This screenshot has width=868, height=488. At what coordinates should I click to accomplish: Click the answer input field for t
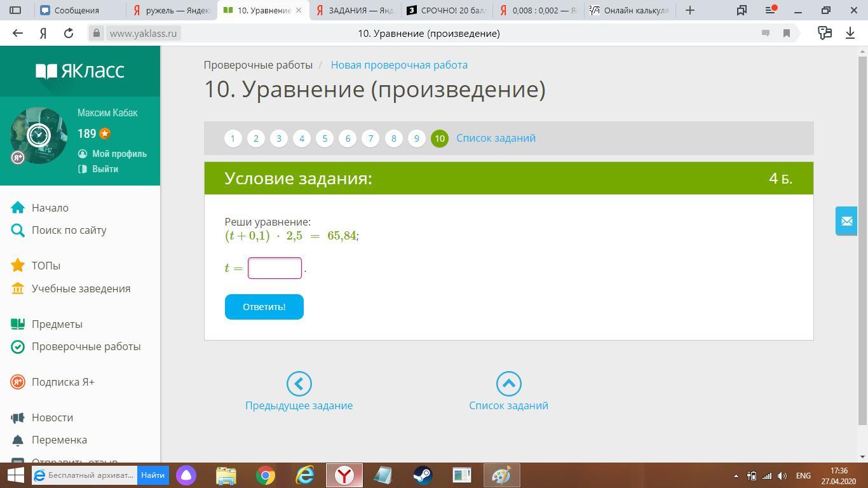(x=275, y=268)
